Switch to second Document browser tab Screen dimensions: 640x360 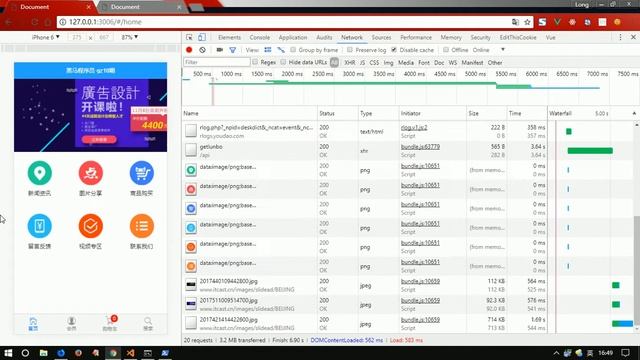point(140,7)
